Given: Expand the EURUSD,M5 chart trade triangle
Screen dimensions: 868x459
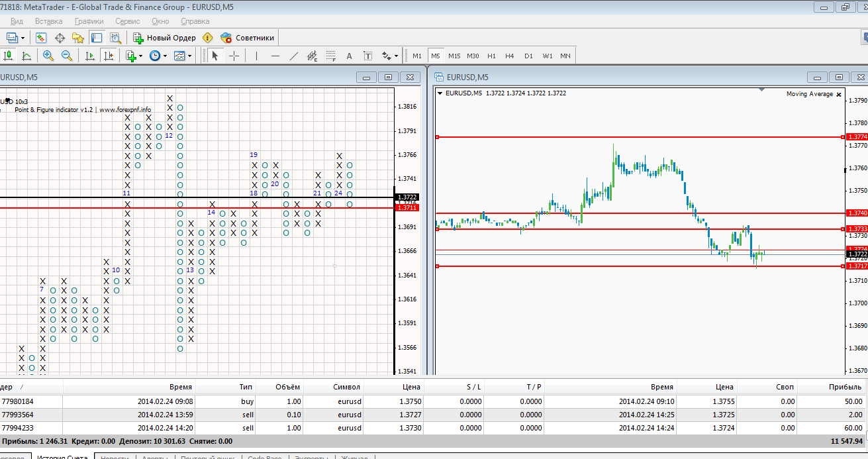Looking at the screenshot, I should click(440, 93).
